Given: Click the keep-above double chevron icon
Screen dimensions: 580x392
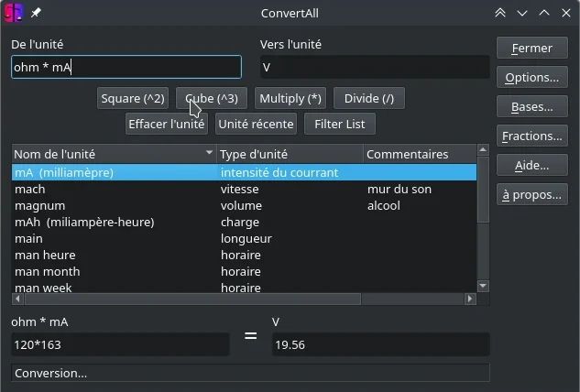Looking at the screenshot, I should (500, 13).
